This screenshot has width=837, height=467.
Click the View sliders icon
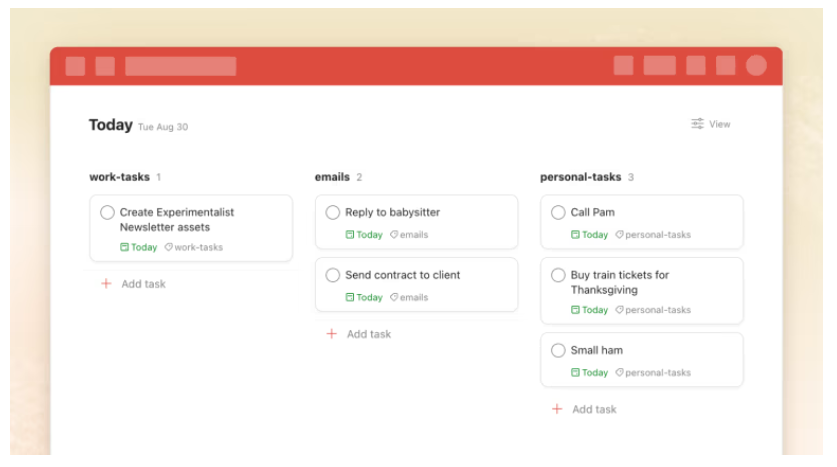(697, 124)
